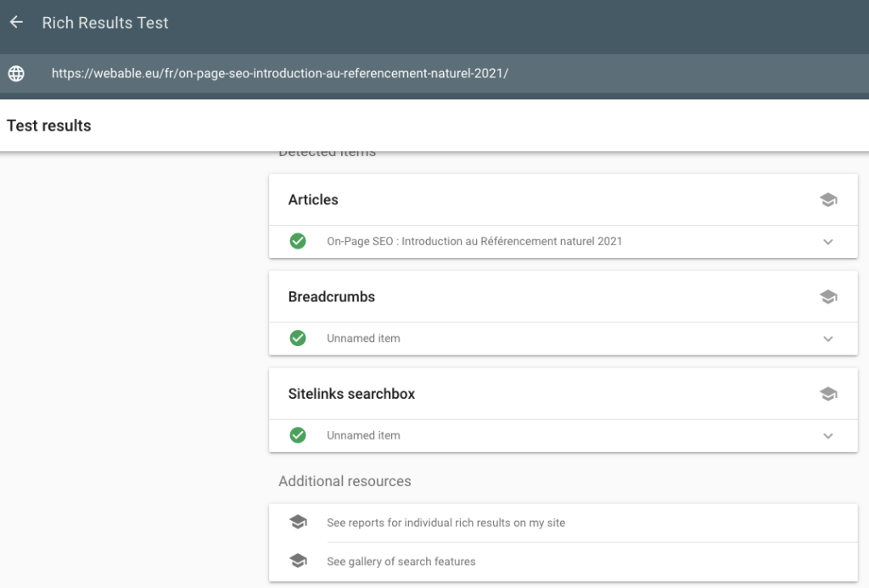The image size is (869, 588).
Task: Click the cap icon beside See gallery link
Action: click(x=298, y=561)
